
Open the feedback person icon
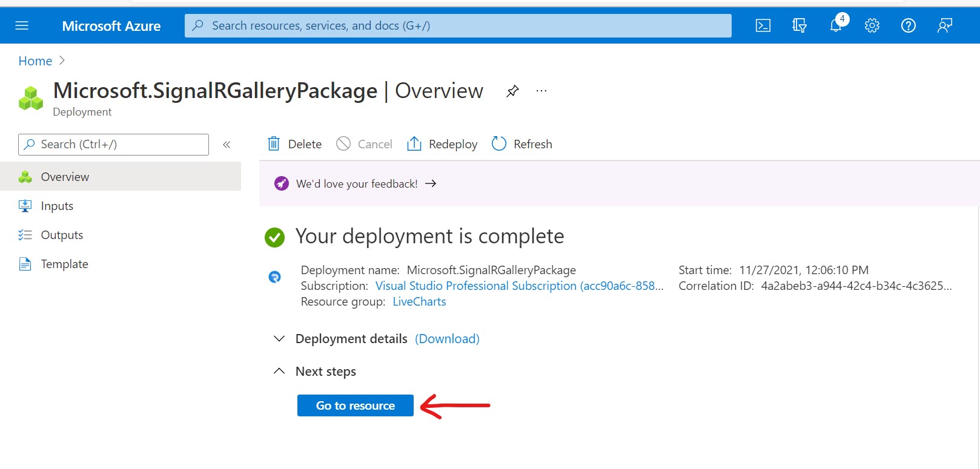[x=945, y=25]
